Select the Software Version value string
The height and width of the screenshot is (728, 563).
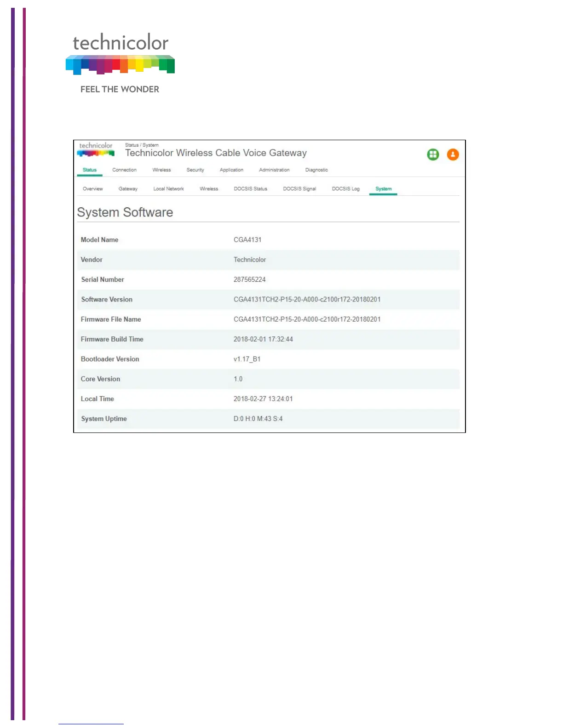(x=307, y=299)
